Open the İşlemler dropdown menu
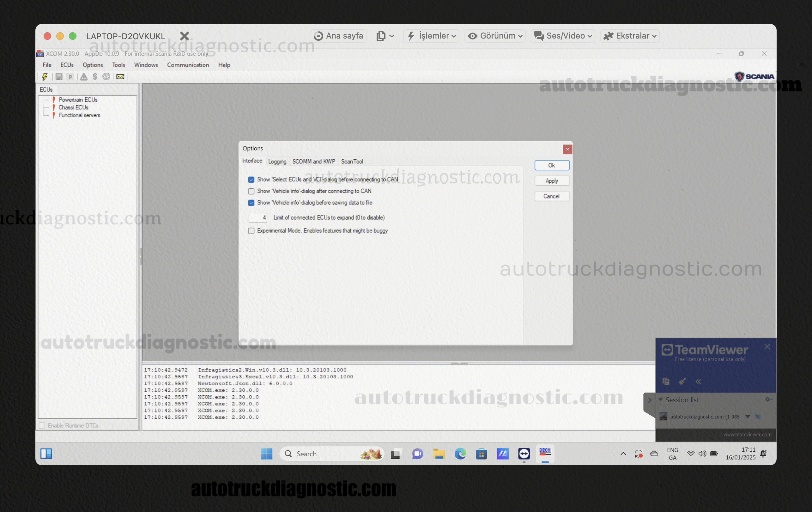This screenshot has height=512, width=812. 432,36
